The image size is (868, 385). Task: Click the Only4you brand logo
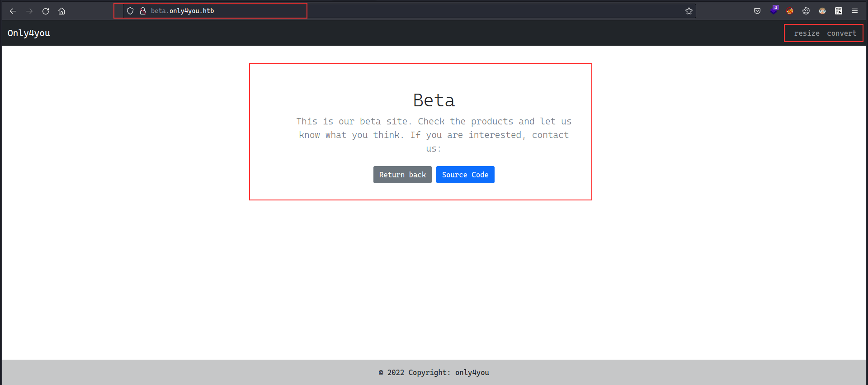pos(29,33)
